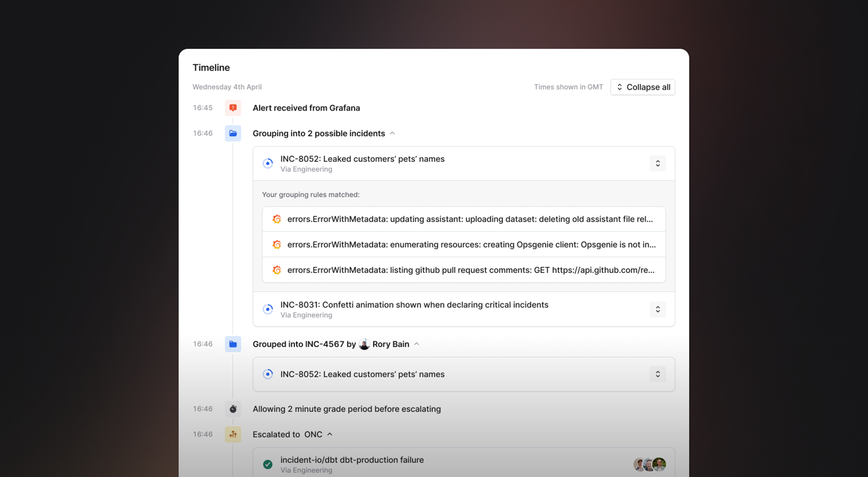Open the Alert received from Grafana entry
This screenshot has width=868, height=477.
click(x=306, y=108)
